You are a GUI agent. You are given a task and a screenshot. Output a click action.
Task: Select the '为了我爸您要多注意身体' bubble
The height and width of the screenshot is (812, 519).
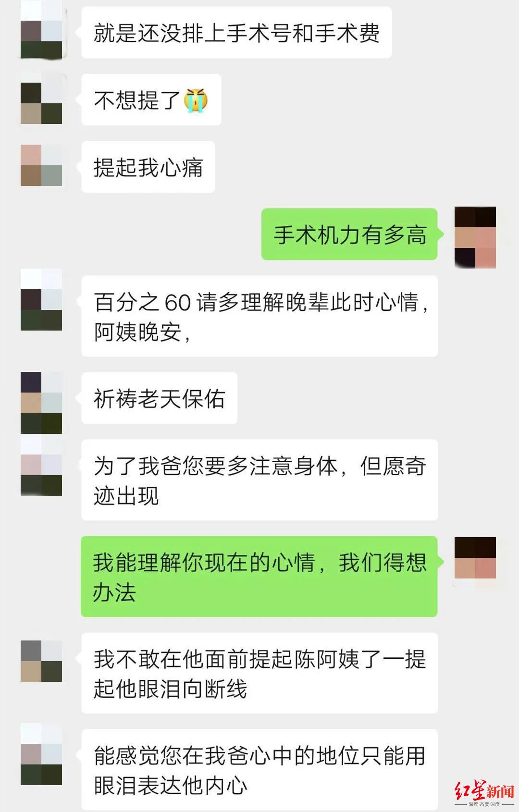(259, 480)
